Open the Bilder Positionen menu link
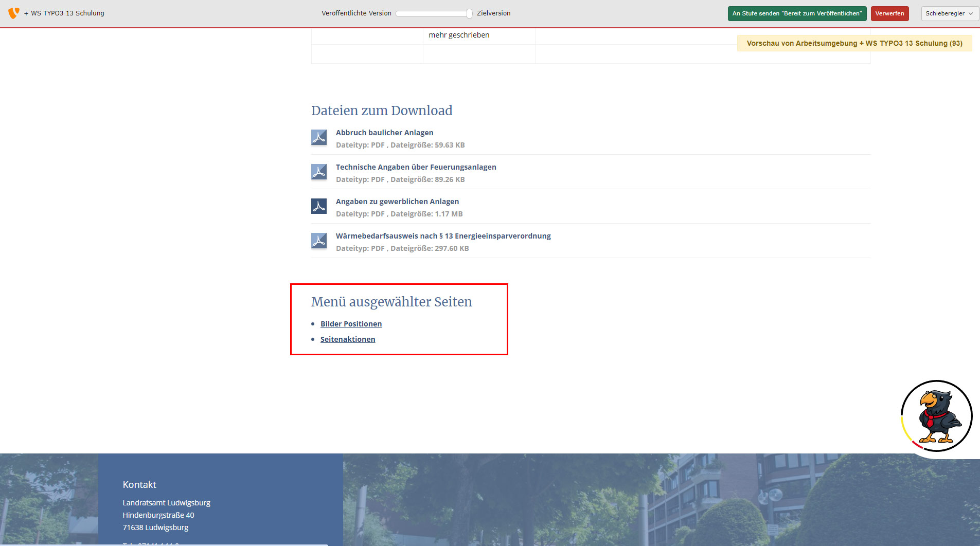The width and height of the screenshot is (980, 546). click(x=351, y=324)
